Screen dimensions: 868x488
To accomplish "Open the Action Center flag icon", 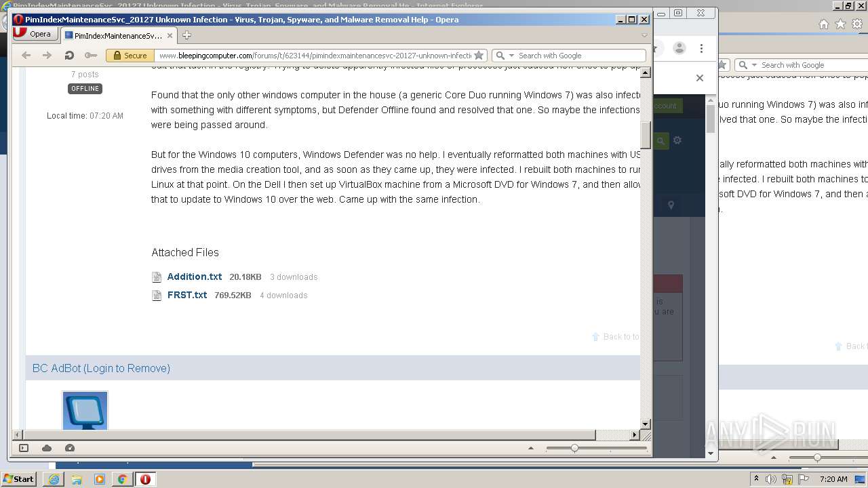I will pyautogui.click(x=803, y=479).
